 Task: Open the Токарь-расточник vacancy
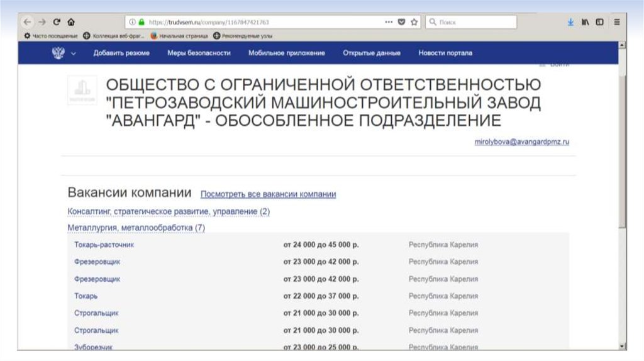click(104, 245)
